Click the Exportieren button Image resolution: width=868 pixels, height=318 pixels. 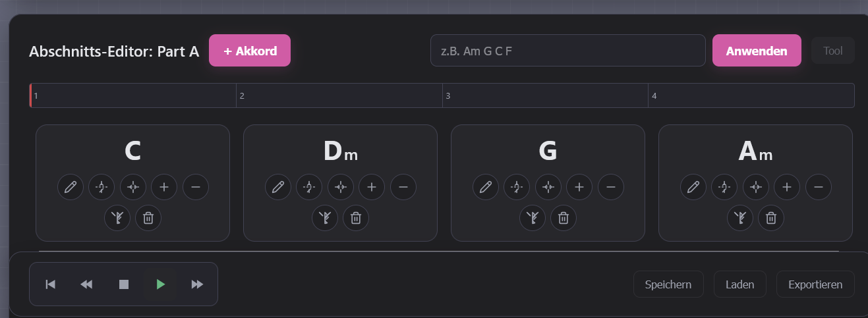pyautogui.click(x=815, y=284)
